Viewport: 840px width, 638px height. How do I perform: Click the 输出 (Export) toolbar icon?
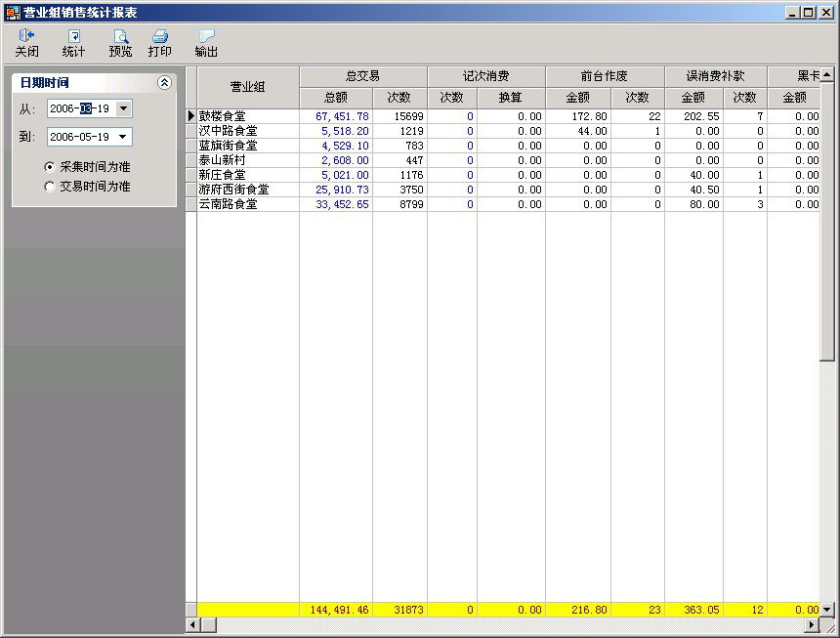click(x=206, y=43)
